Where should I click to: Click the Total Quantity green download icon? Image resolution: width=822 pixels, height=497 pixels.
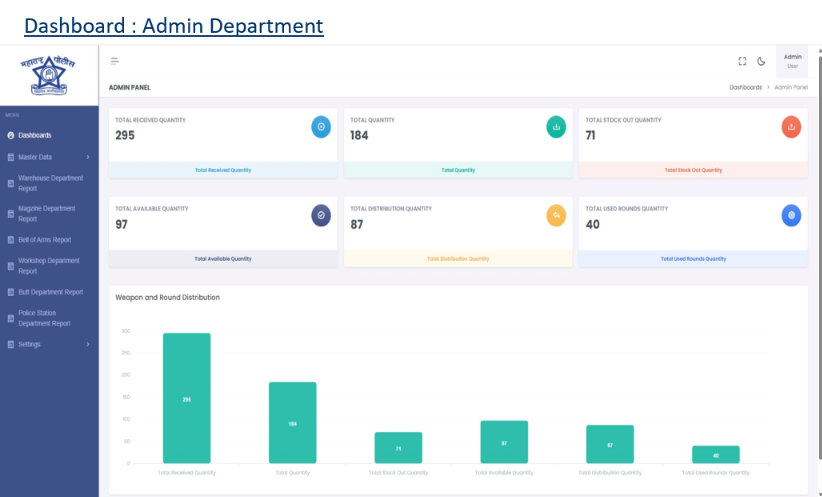point(556,127)
